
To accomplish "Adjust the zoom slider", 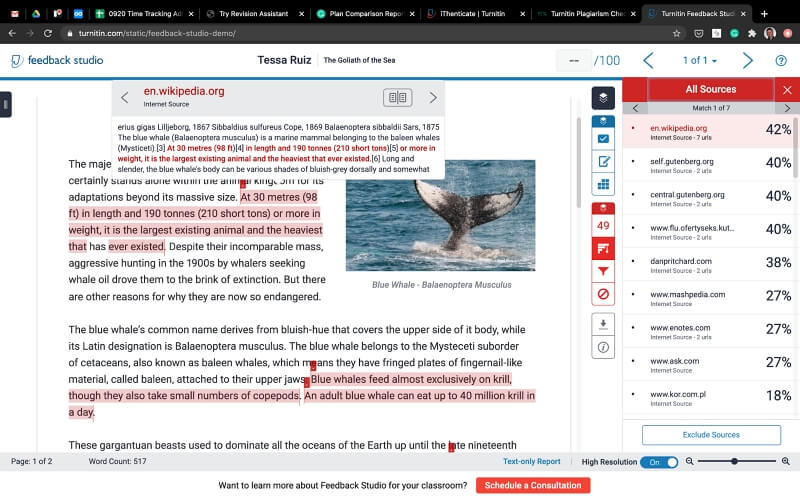I will tap(734, 461).
